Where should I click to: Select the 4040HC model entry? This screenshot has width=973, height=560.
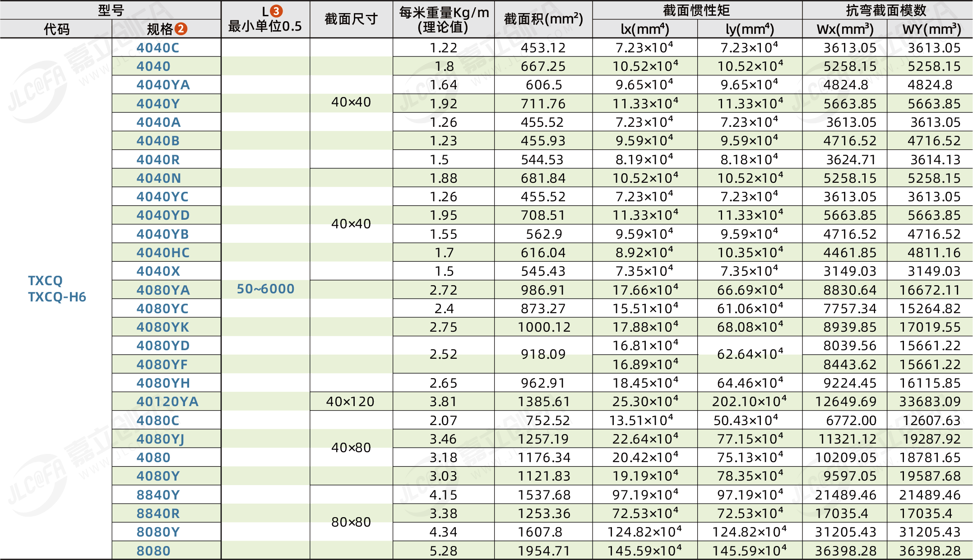pos(163,253)
